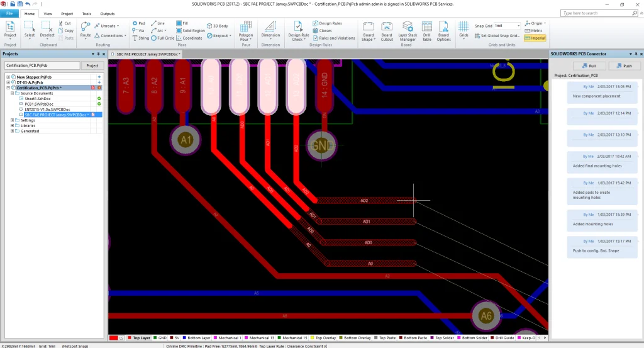
Task: Open the Snap Grid dropdown
Action: pyautogui.click(x=518, y=25)
